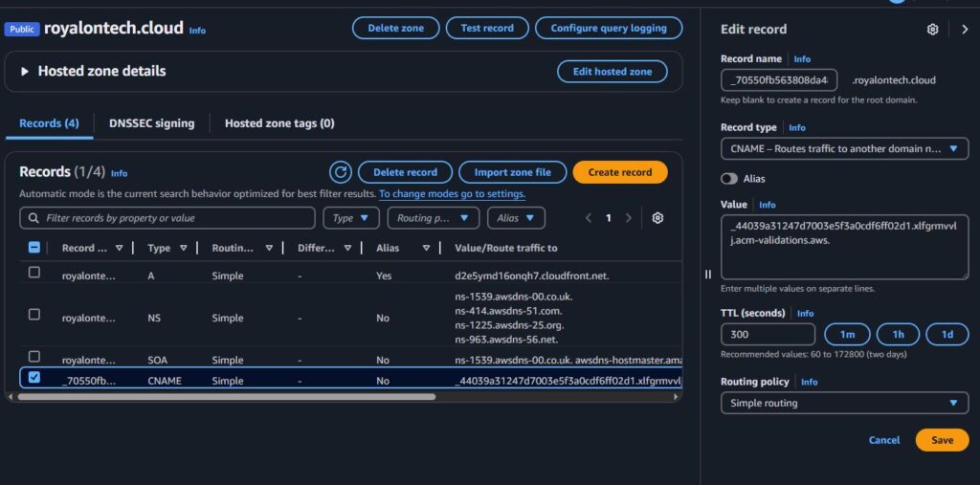Click the filter records search field
The width and height of the screenshot is (980, 485).
coord(167,218)
